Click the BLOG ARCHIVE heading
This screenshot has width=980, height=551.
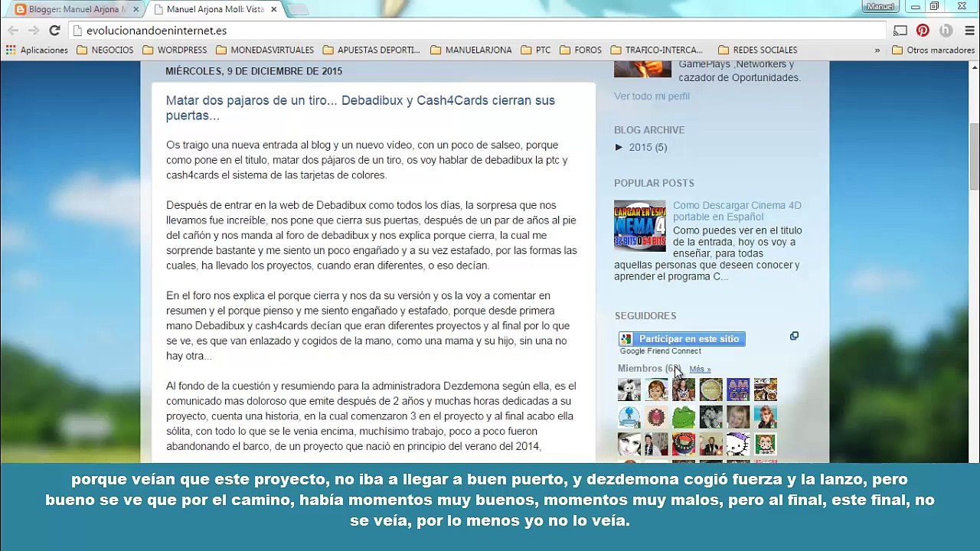point(649,130)
